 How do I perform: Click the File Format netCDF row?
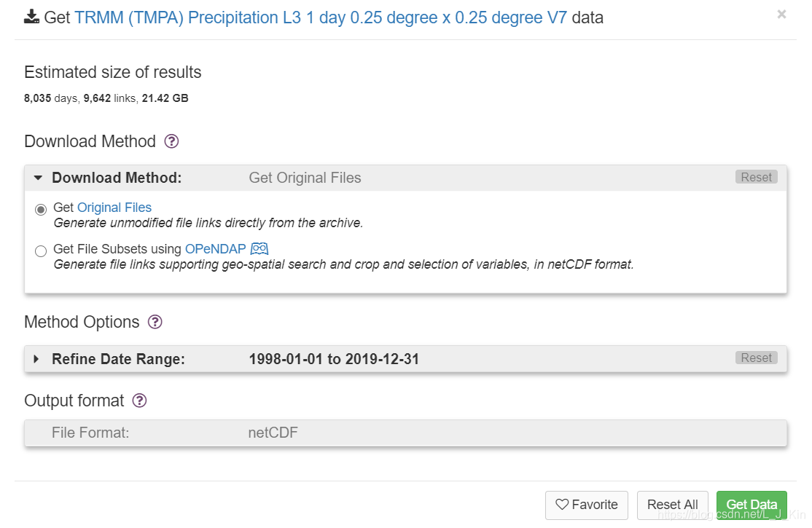[x=405, y=433]
